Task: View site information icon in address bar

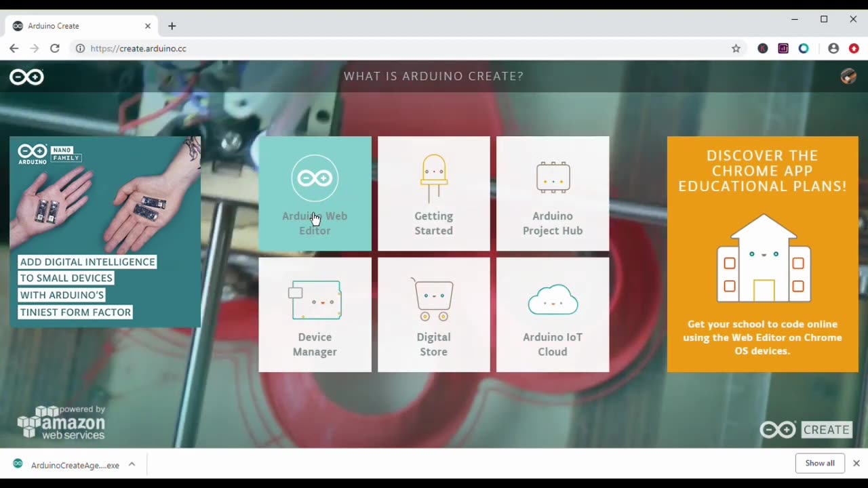Action: [80, 48]
